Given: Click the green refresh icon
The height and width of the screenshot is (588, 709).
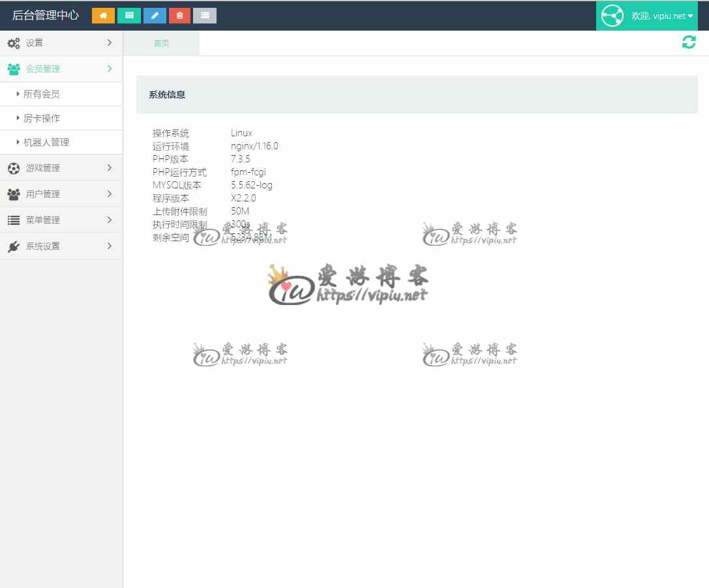Looking at the screenshot, I should pos(689,42).
